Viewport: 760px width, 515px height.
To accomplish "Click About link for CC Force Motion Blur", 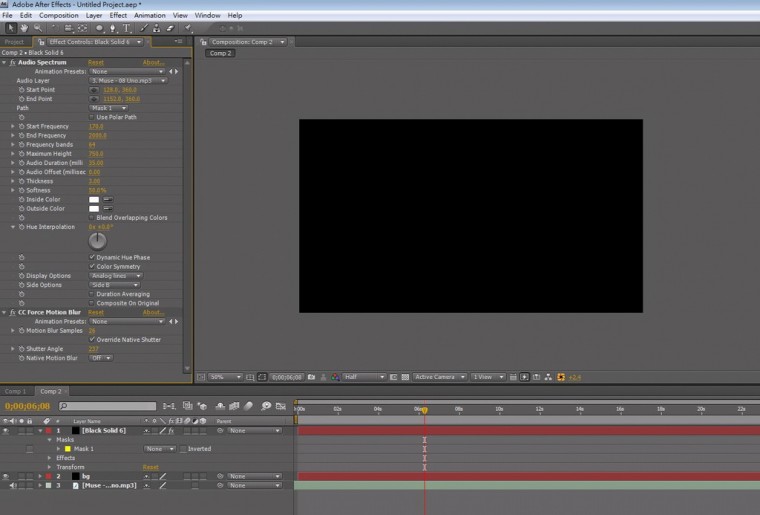I will 153,313.
